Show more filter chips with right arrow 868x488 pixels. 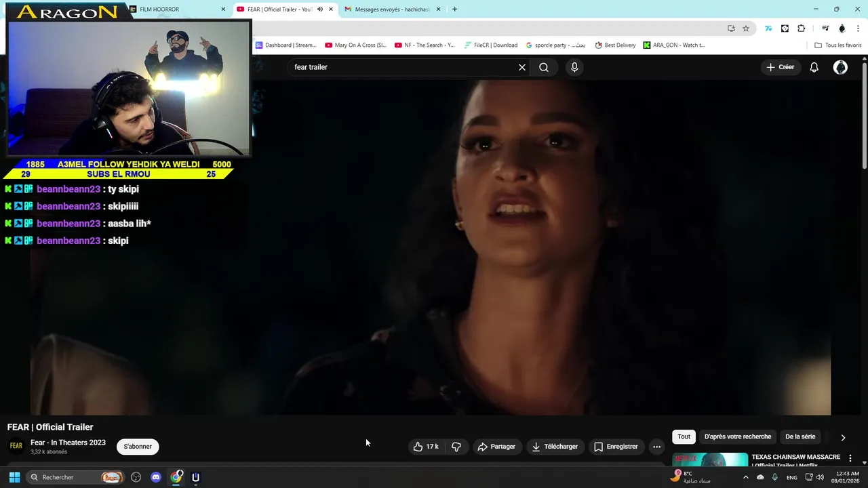(843, 437)
